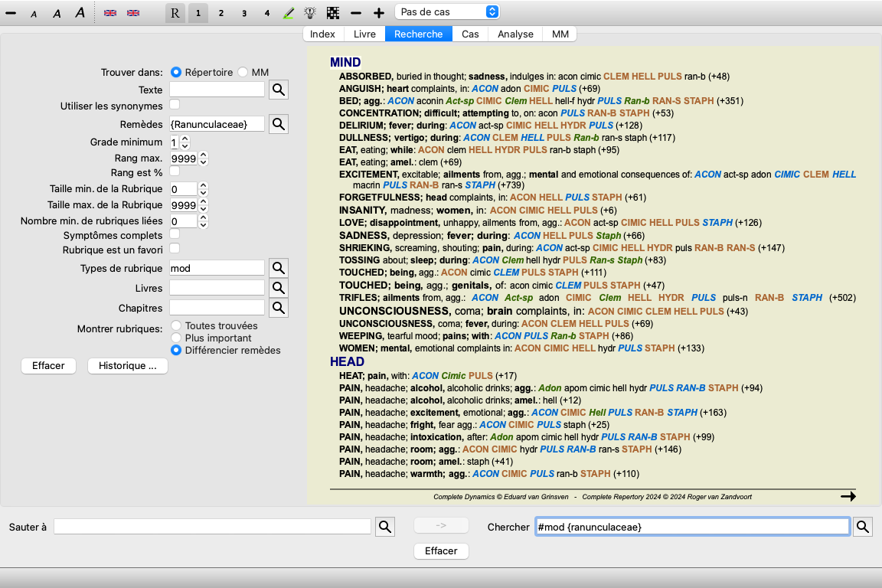Click magnifier next to Types de rubrique
This screenshot has height=588, width=882.
click(279, 269)
